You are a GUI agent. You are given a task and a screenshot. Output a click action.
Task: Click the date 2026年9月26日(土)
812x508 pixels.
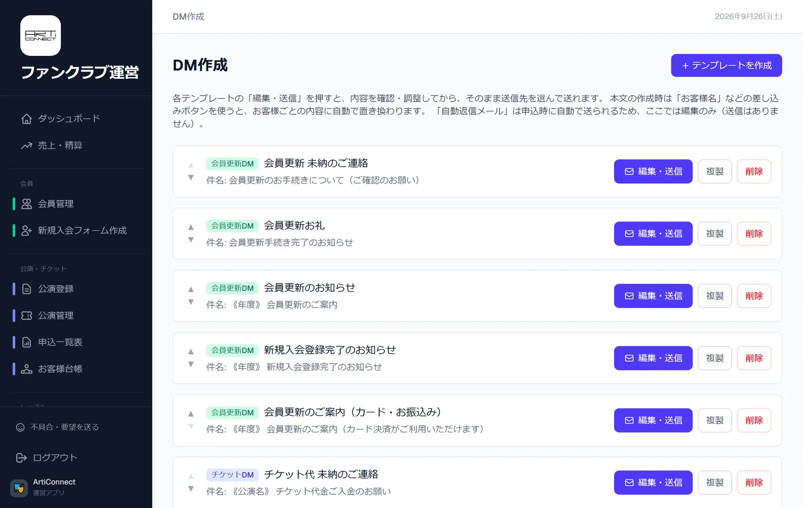[749, 16]
